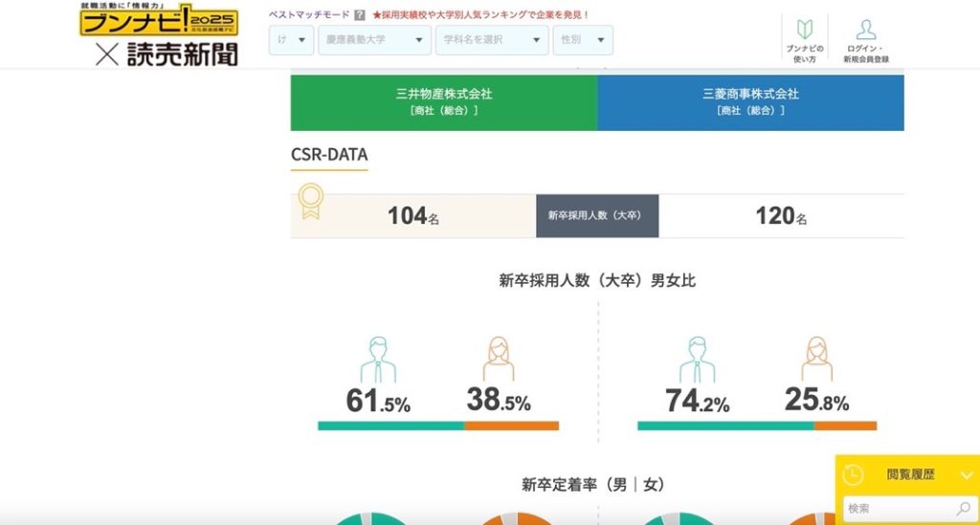
Task: Focus the 検索 input field
Action: click(908, 509)
